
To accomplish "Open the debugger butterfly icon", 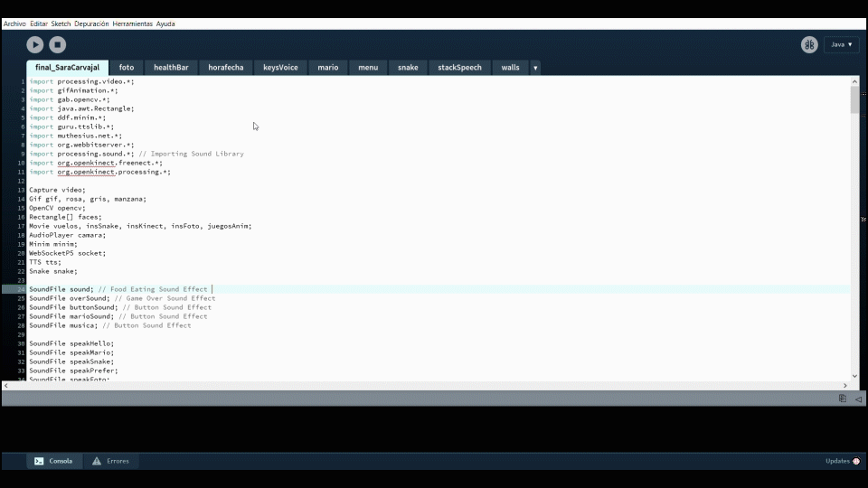I will click(x=809, y=44).
